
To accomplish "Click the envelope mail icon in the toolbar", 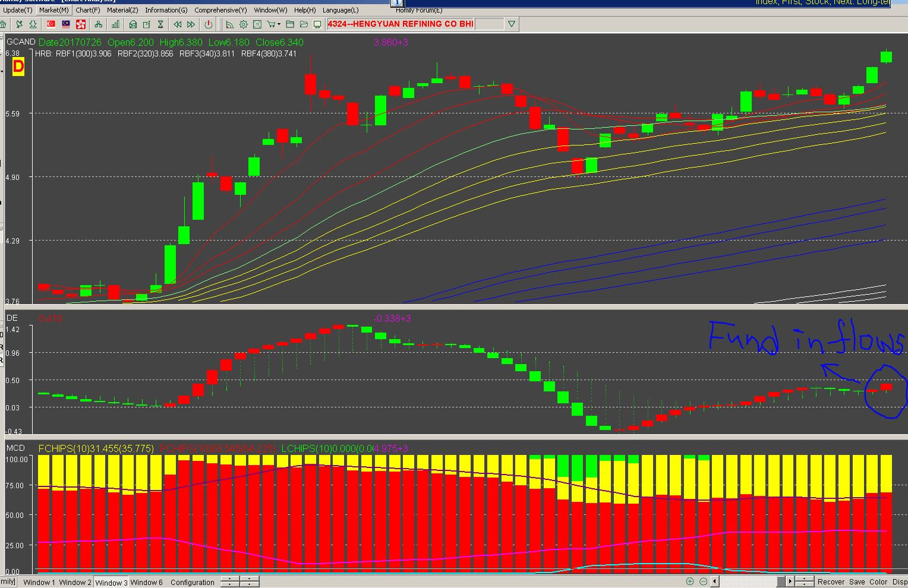I will coord(133,24).
